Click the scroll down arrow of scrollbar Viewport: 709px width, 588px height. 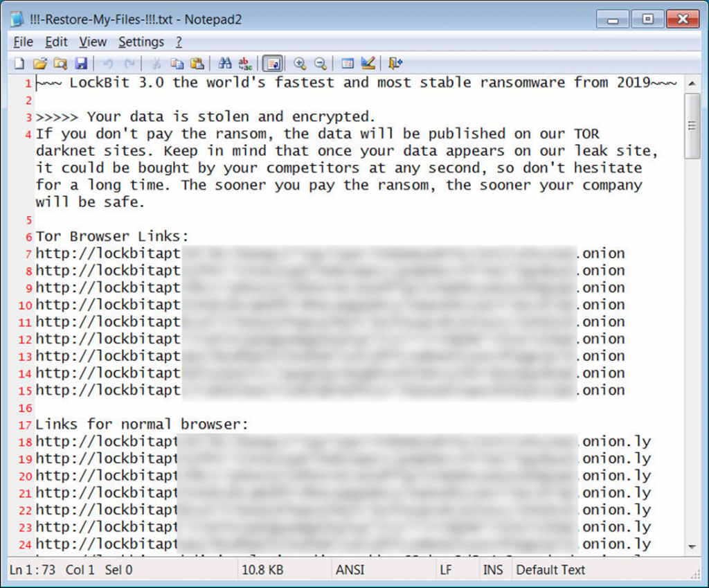(x=692, y=546)
